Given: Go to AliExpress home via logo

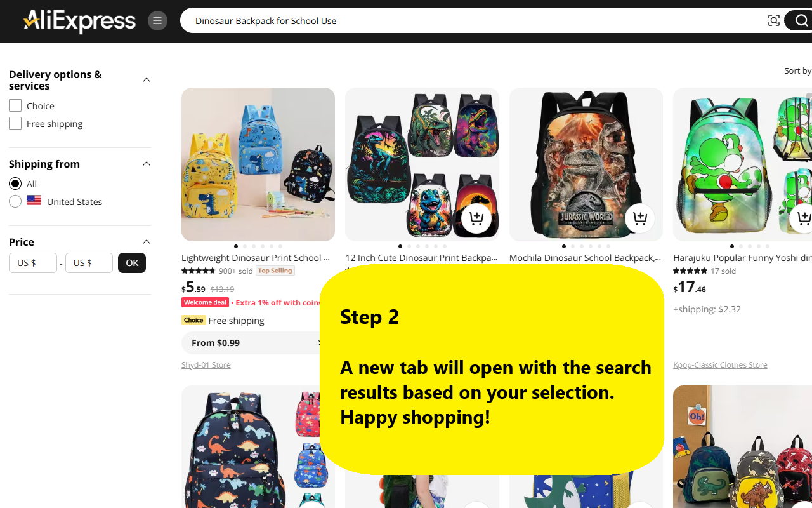Looking at the screenshot, I should coord(79,20).
